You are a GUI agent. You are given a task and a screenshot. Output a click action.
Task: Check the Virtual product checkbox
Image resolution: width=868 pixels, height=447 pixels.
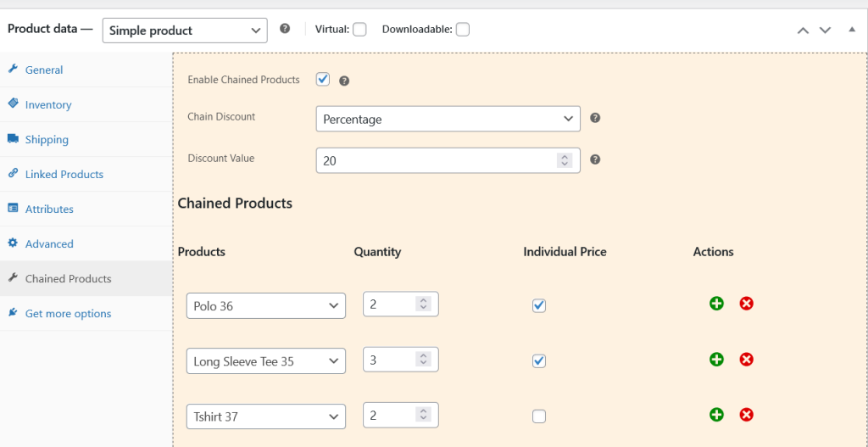pos(359,30)
